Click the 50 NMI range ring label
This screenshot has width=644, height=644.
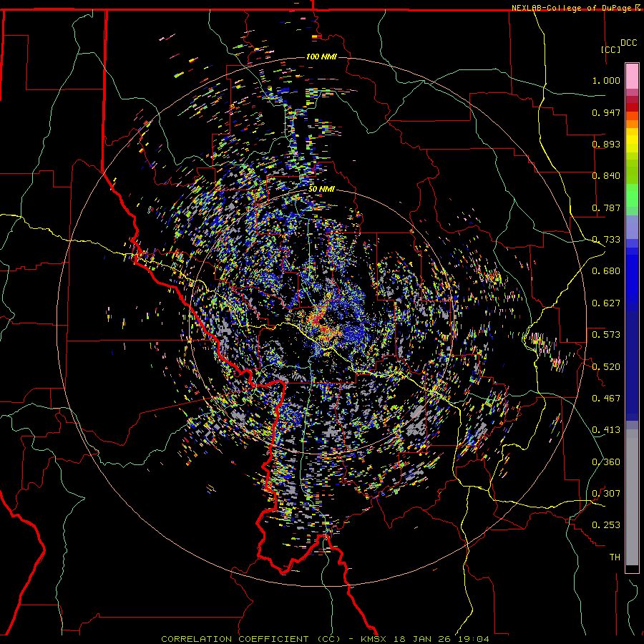point(321,190)
